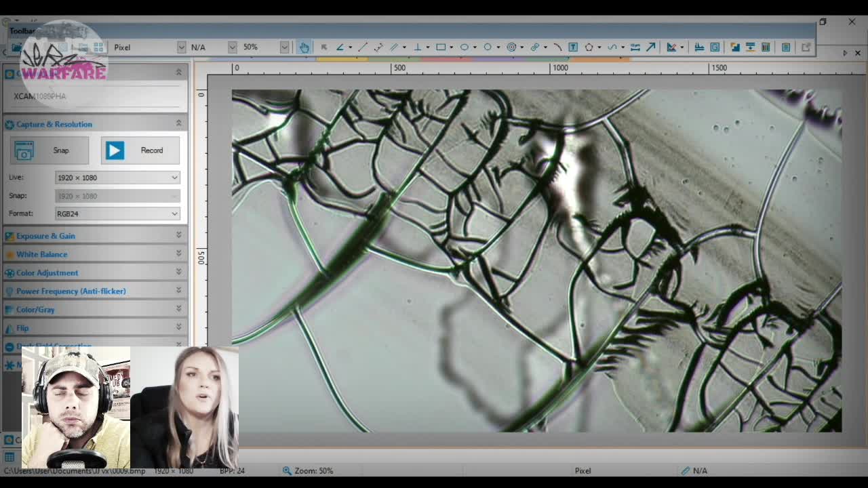Choose the freehand curve tool
Screen dimensions: 868x488
(612, 47)
